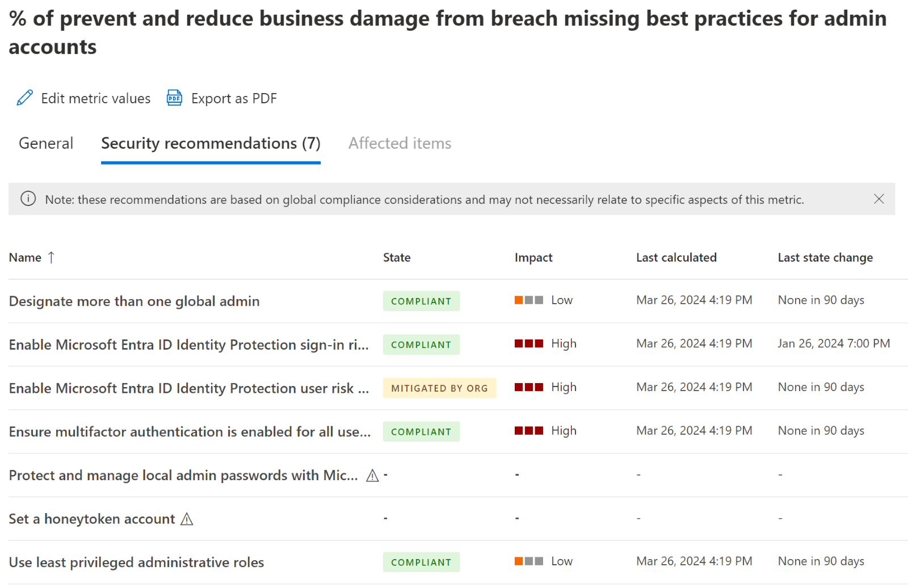Dismiss the global compliance note banner
908x588 pixels.
tap(878, 199)
